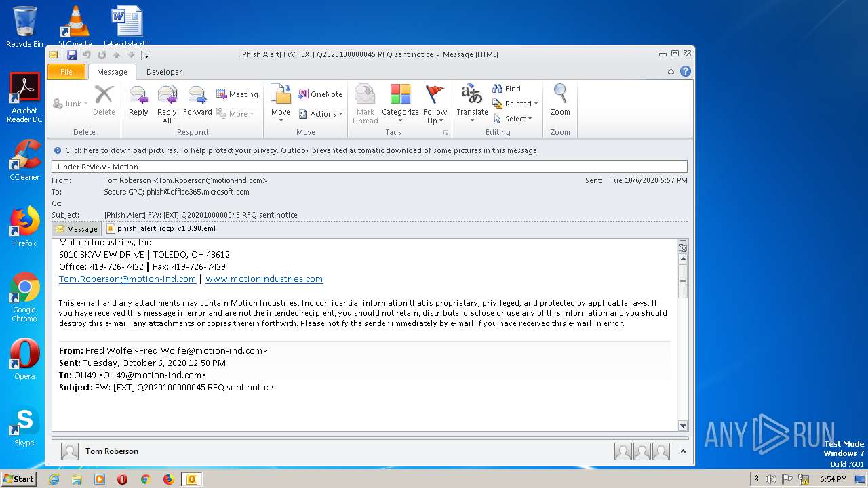Image resolution: width=868 pixels, height=488 pixels.
Task: Click Internet Explorer icon in the taskbar
Action: (x=54, y=479)
